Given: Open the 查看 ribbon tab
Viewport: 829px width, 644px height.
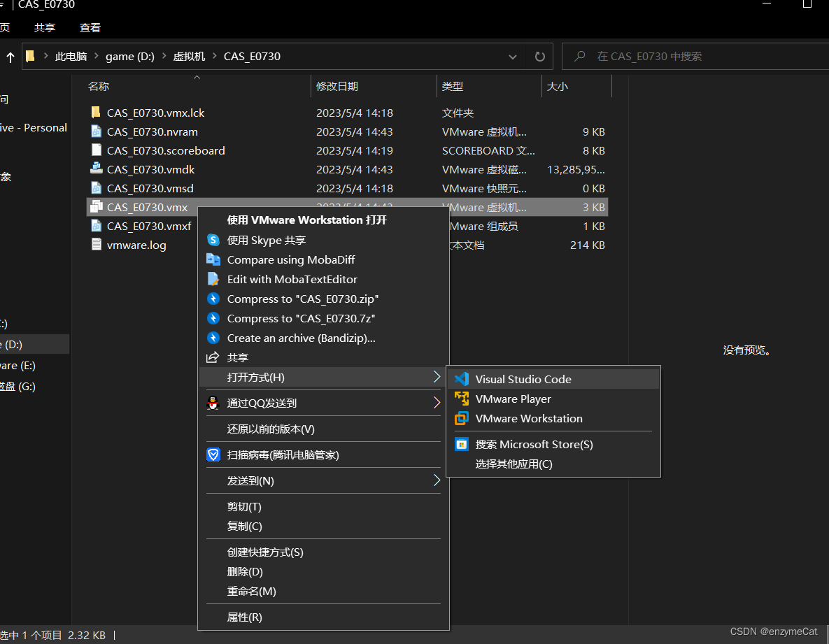Looking at the screenshot, I should [x=90, y=27].
